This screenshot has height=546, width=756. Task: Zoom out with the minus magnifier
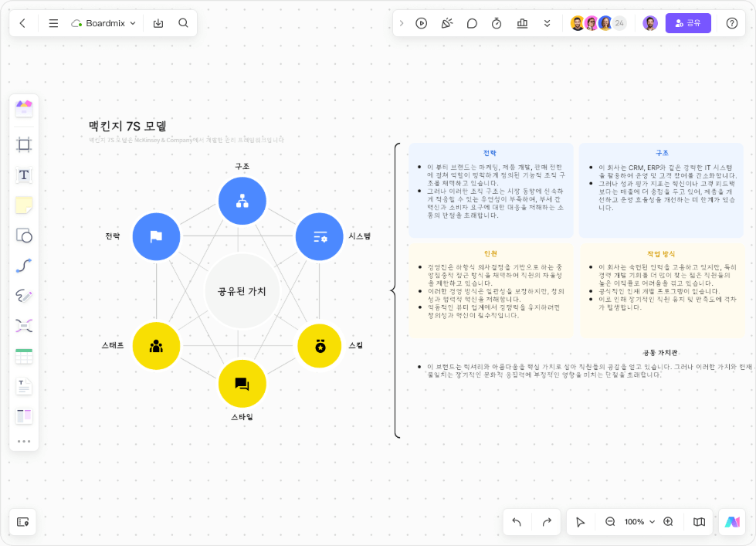pos(610,522)
